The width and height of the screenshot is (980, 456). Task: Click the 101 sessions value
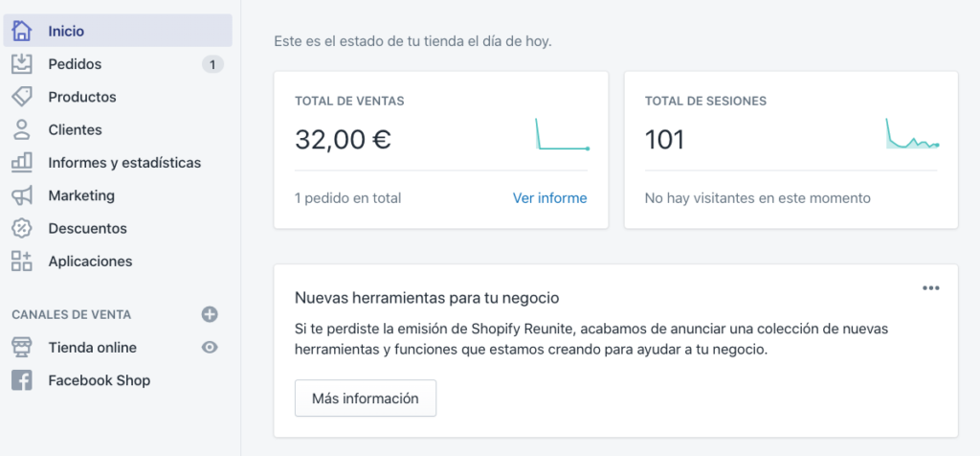pyautogui.click(x=664, y=140)
